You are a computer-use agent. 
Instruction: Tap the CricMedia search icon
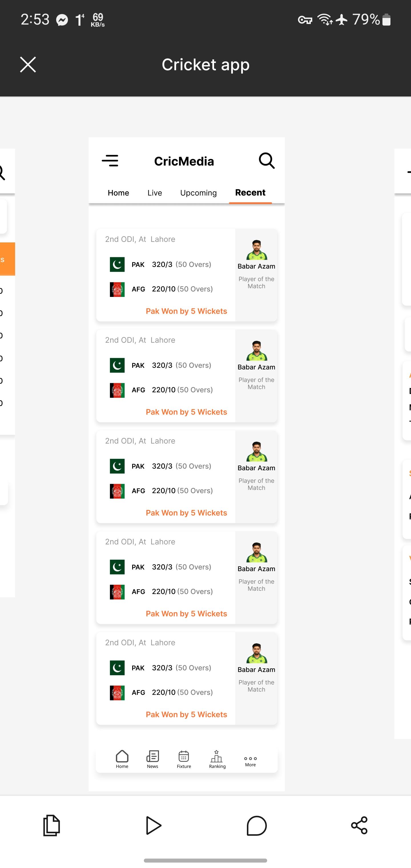[x=267, y=161]
